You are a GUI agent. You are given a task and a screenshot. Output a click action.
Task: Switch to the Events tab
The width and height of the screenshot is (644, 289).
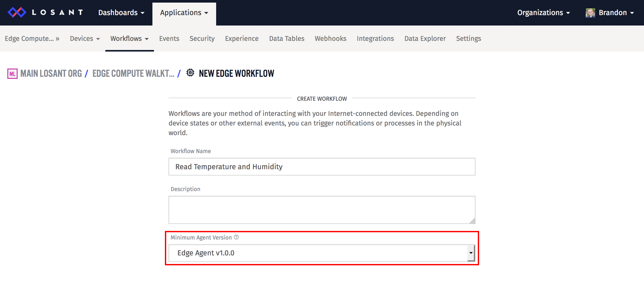pyautogui.click(x=169, y=39)
